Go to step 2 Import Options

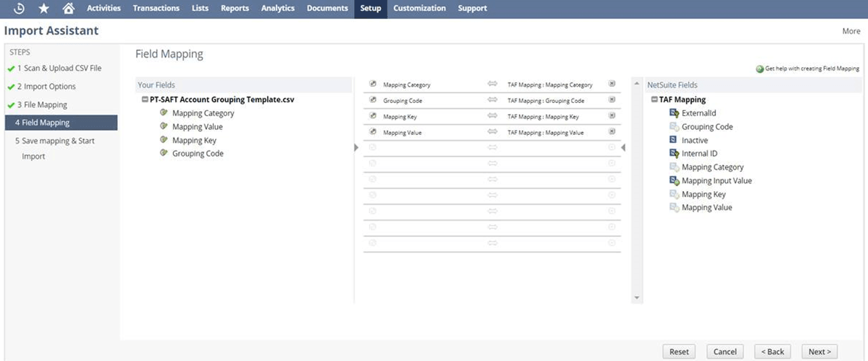[47, 87]
